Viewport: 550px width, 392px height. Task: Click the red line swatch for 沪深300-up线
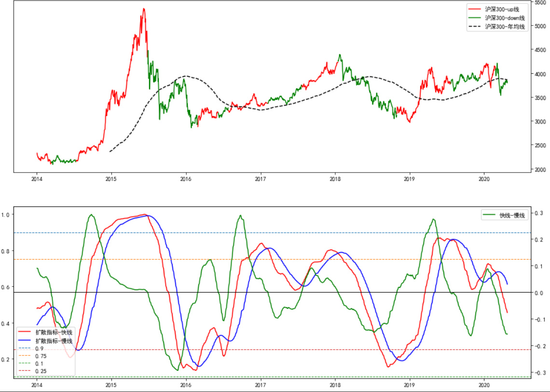coord(475,9)
